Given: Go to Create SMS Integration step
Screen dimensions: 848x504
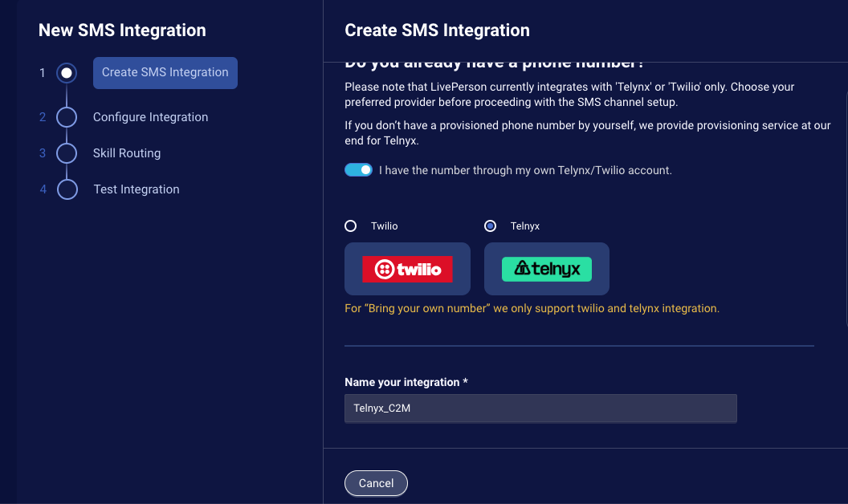Looking at the screenshot, I should coord(165,72).
